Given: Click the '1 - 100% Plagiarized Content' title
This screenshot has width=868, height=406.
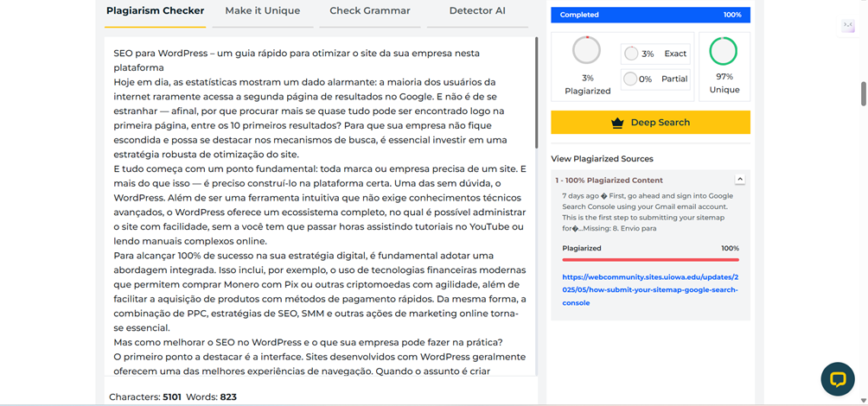Looking at the screenshot, I should point(610,181).
